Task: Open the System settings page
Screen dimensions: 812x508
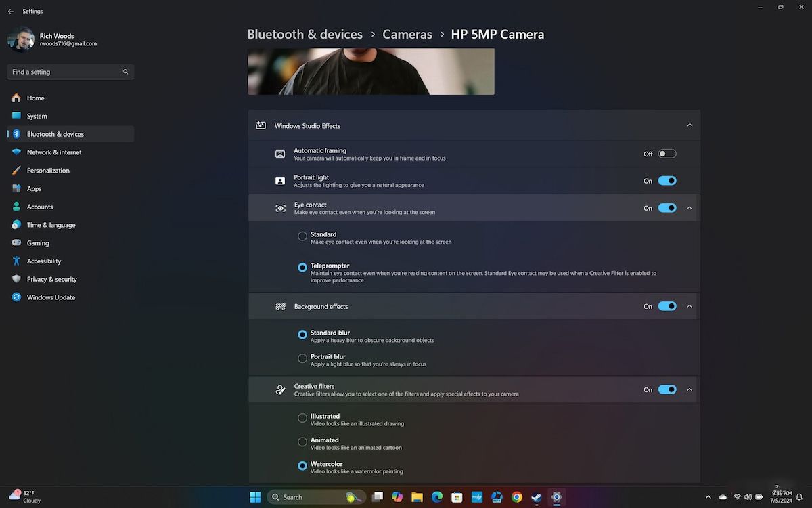Action: pos(70,116)
